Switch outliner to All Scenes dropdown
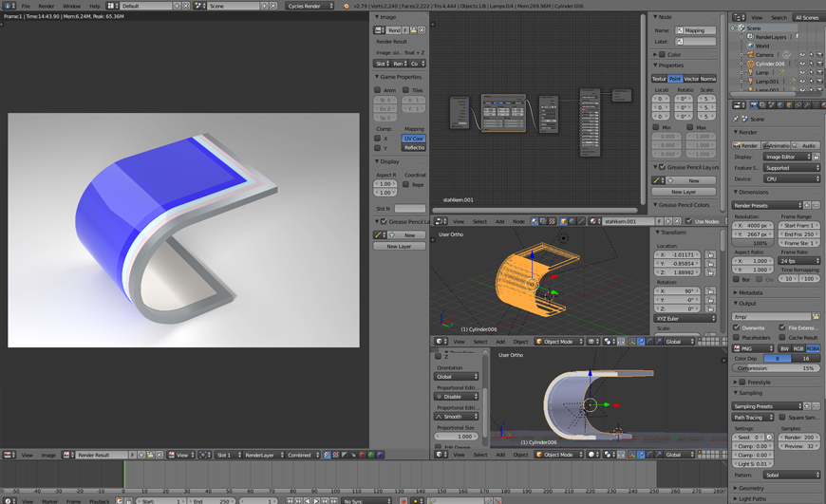This screenshot has height=504, width=826. click(809, 17)
